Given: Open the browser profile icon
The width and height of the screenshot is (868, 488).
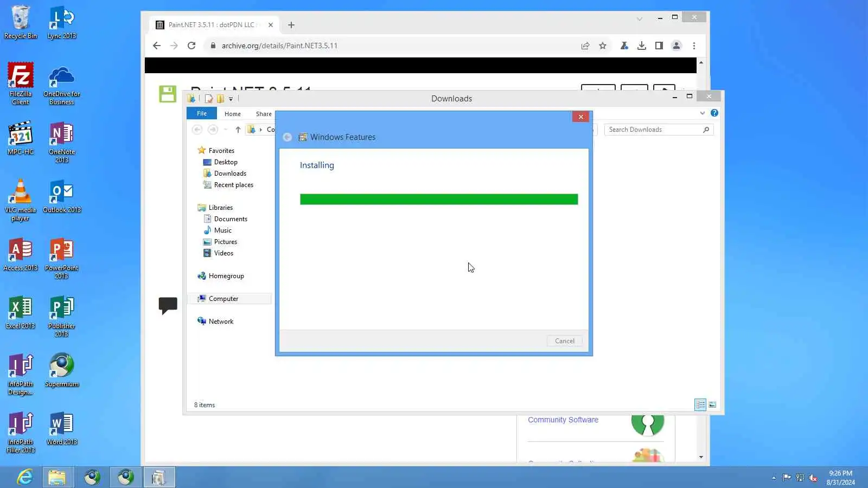Looking at the screenshot, I should click(x=676, y=46).
